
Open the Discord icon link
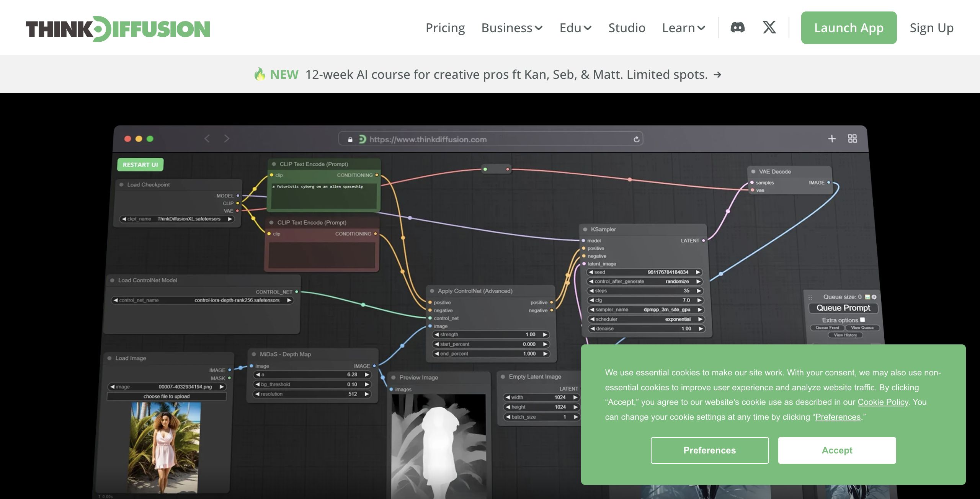737,28
